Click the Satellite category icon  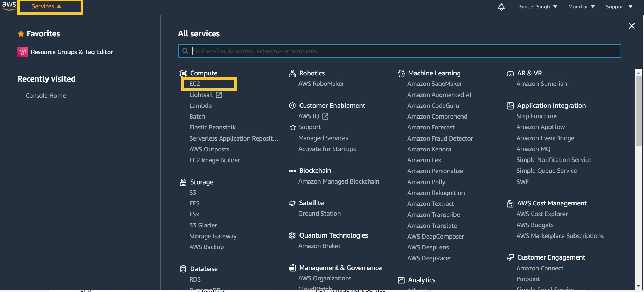[292, 203]
